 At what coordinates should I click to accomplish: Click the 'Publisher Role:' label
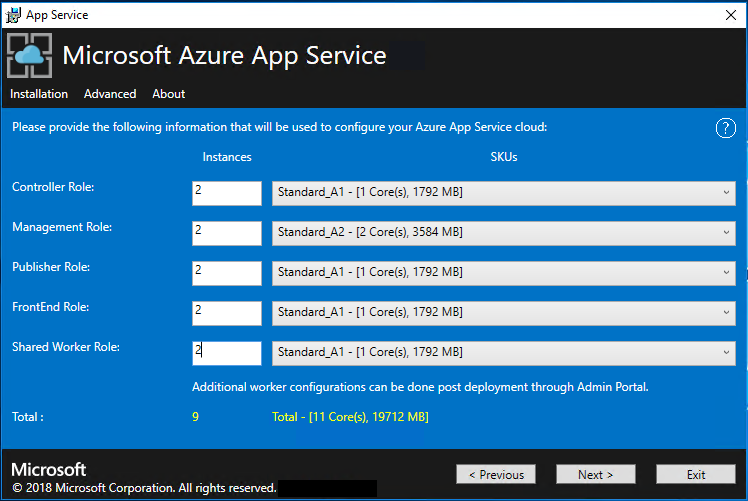pos(51,267)
